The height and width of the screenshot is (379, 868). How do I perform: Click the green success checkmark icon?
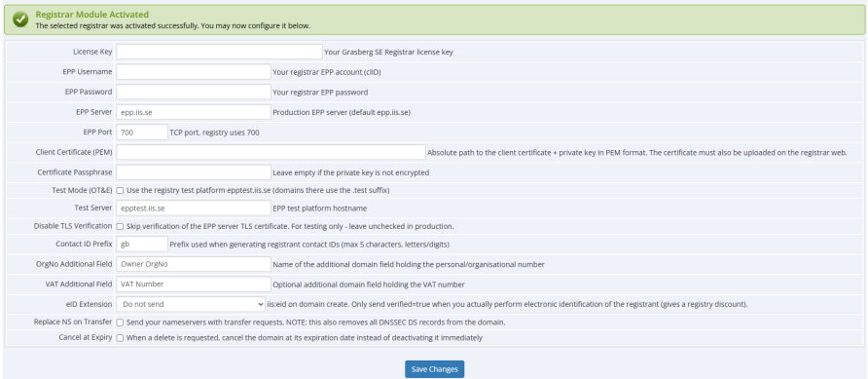click(x=20, y=19)
